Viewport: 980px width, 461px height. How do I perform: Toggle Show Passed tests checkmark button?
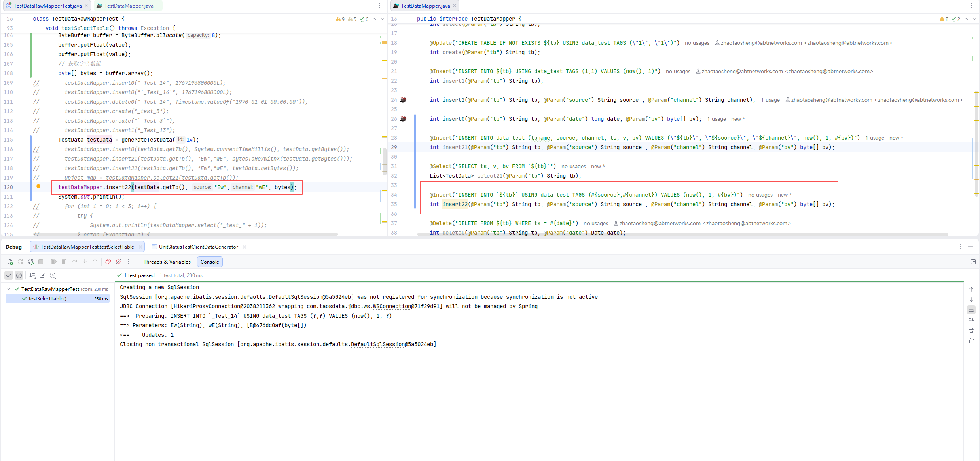tap(9, 275)
